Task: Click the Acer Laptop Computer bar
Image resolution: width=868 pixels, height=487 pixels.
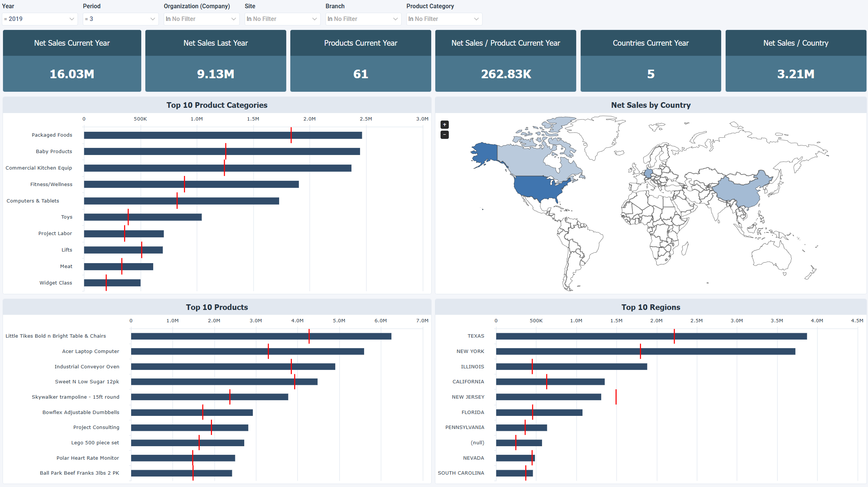Action: [247, 351]
